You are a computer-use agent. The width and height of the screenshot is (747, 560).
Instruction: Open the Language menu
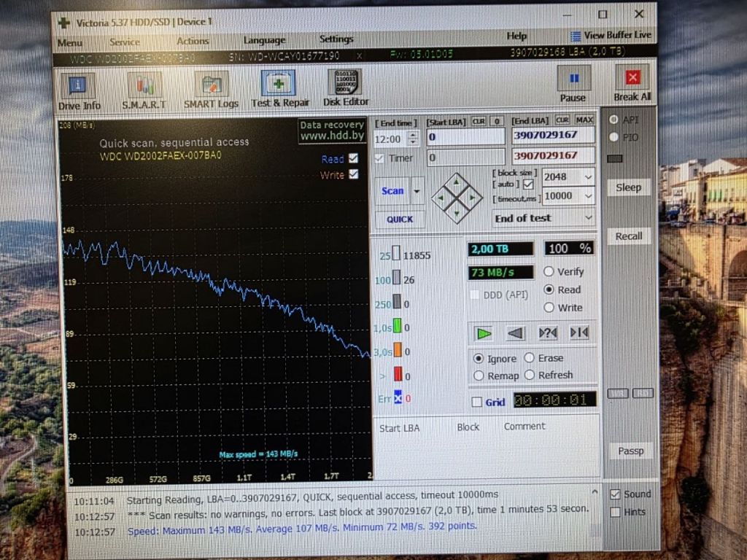(x=264, y=40)
